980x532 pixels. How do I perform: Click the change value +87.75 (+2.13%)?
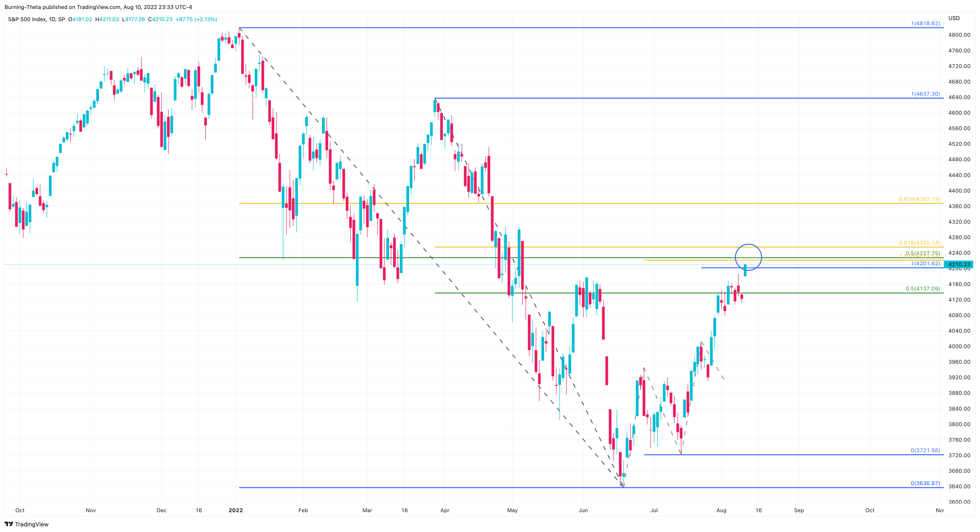[x=196, y=19]
